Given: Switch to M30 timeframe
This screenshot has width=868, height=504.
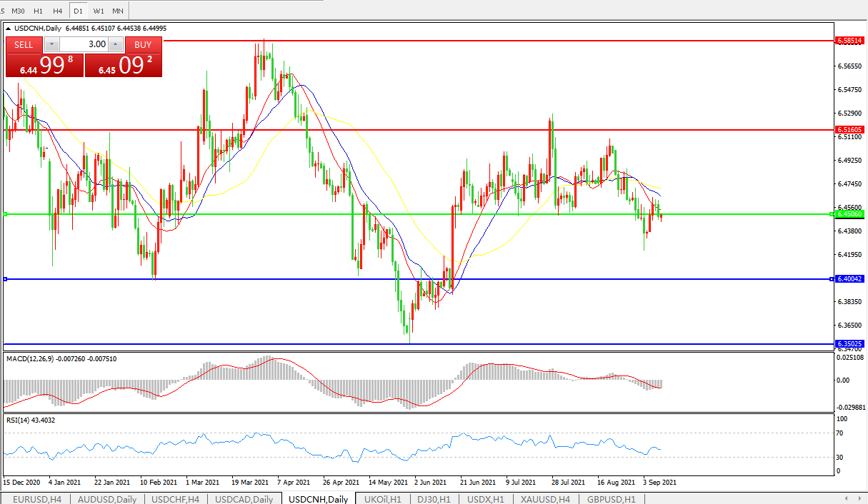Looking at the screenshot, I should pyautogui.click(x=19, y=11).
